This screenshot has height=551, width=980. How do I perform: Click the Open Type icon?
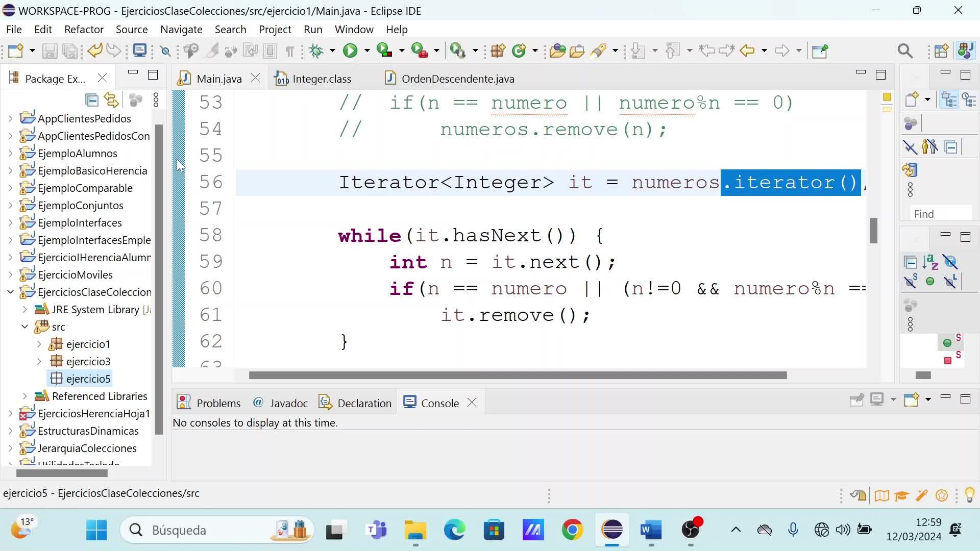(557, 51)
